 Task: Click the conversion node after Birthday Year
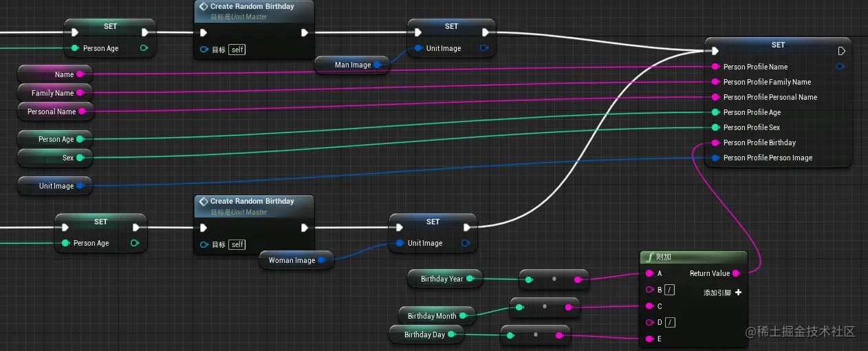tap(554, 279)
